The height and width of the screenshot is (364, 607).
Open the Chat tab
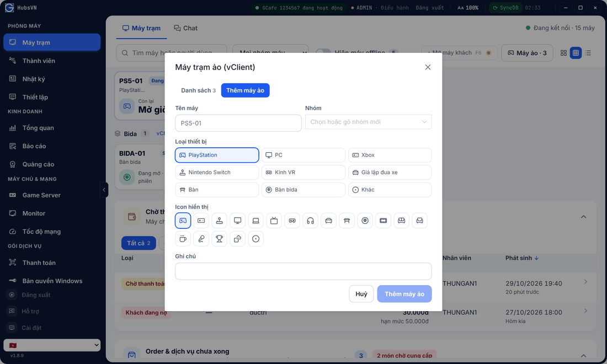click(186, 28)
